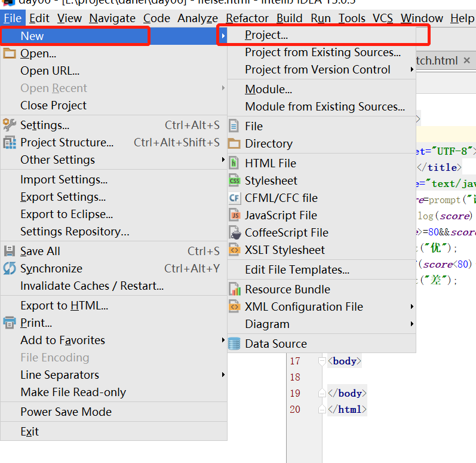Click the File document icon in submenu
476x463 pixels.
click(x=234, y=126)
